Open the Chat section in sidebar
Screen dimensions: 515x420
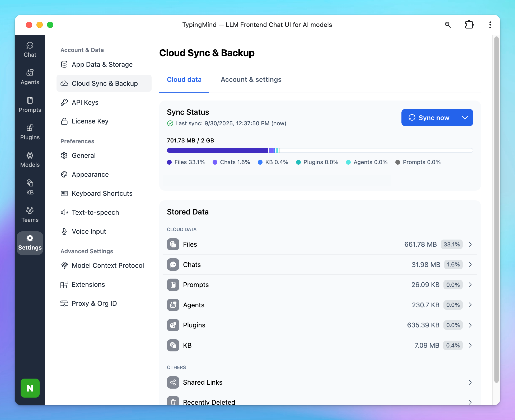coord(30,50)
